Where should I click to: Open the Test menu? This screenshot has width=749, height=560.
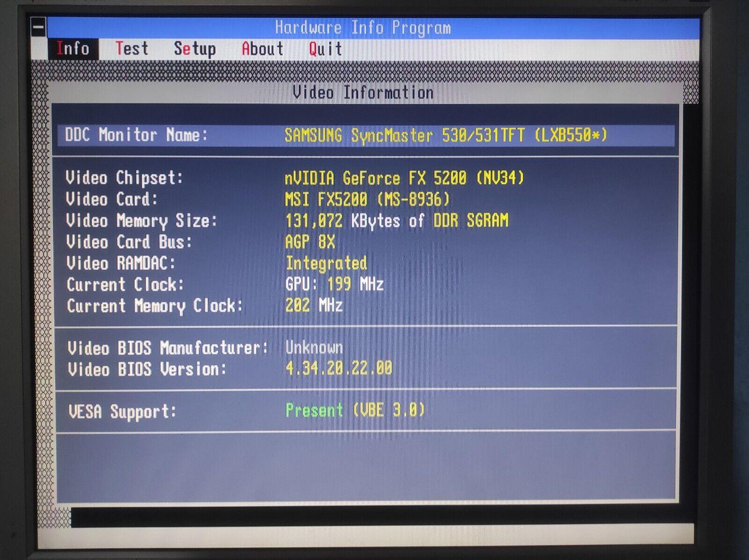132,49
